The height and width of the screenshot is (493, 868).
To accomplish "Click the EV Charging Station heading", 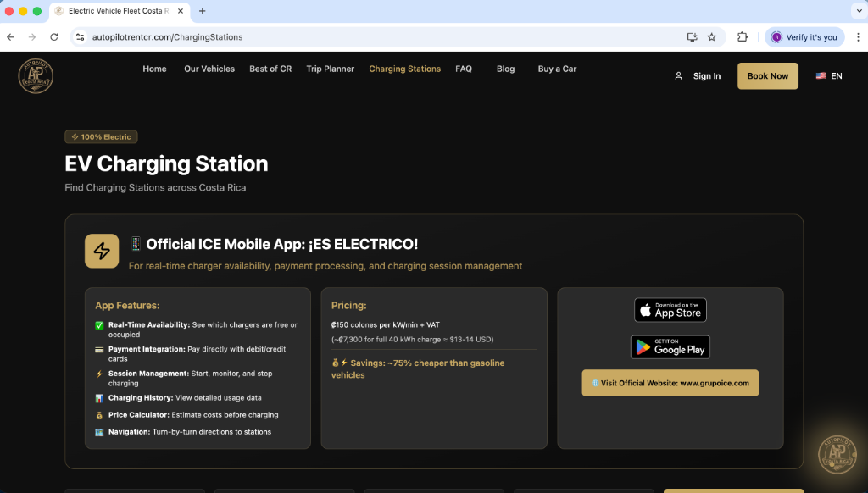I will click(x=167, y=163).
